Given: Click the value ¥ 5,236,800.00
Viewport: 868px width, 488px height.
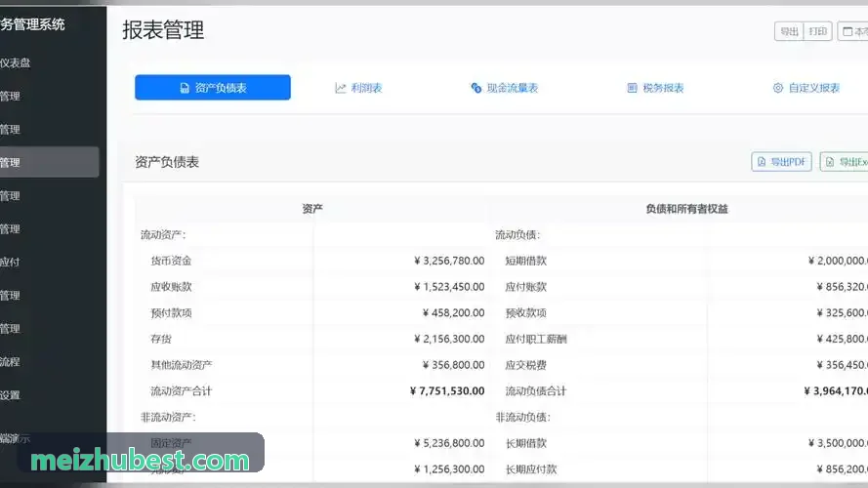Looking at the screenshot, I should click(449, 443).
